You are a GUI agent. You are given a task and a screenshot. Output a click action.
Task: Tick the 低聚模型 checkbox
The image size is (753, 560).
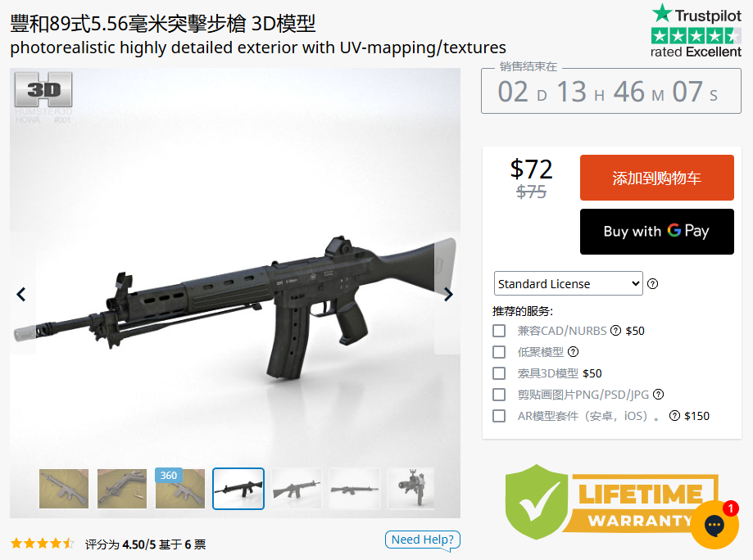click(500, 352)
